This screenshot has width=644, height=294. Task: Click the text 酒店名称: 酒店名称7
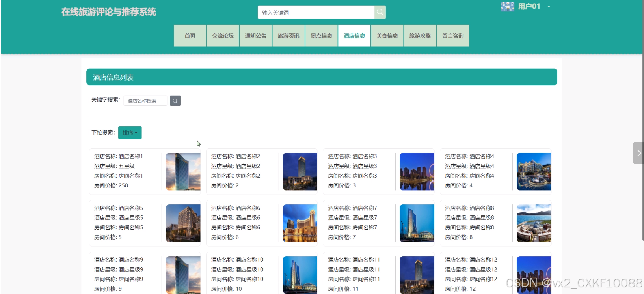[x=353, y=208]
